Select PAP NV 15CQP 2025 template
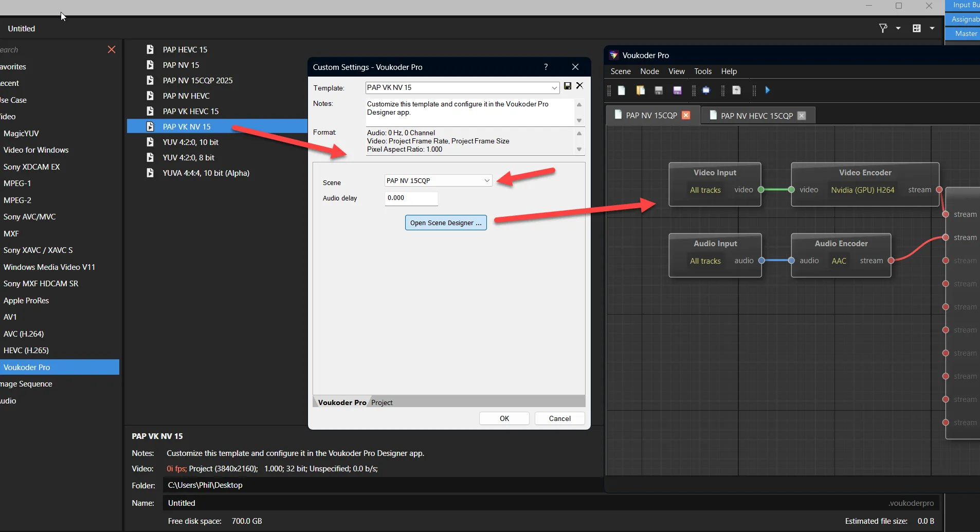 tap(197, 80)
